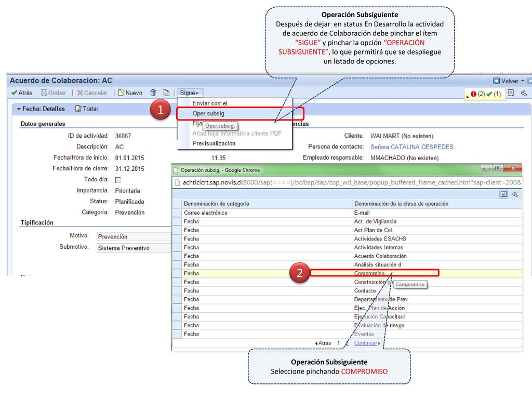Viewport: 532px width, 399px height.
Task: Select Evaluación de riesgo row
Action: (347, 325)
